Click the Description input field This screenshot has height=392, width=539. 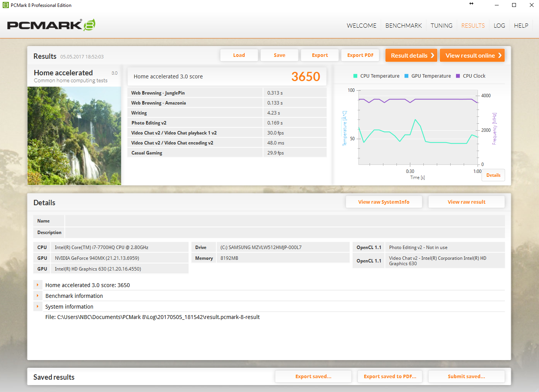pyautogui.click(x=285, y=233)
